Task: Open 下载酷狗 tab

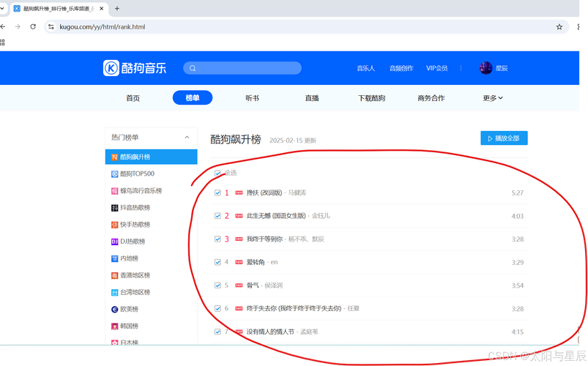Action: (371, 98)
